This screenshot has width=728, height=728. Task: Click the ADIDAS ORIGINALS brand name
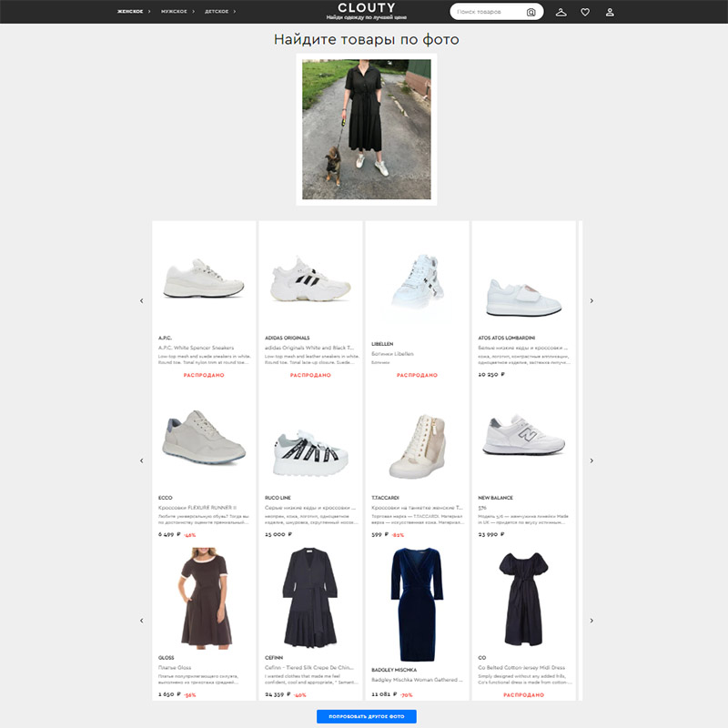point(287,338)
